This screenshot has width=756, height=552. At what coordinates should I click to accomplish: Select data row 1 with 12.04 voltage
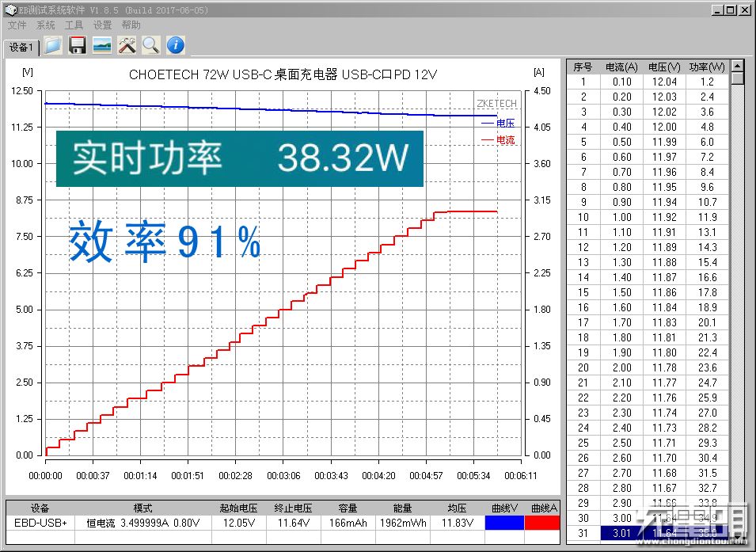(x=648, y=82)
